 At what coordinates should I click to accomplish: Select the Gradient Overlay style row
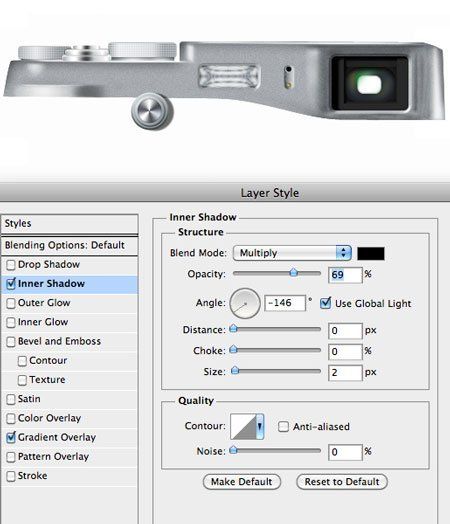click(69, 438)
